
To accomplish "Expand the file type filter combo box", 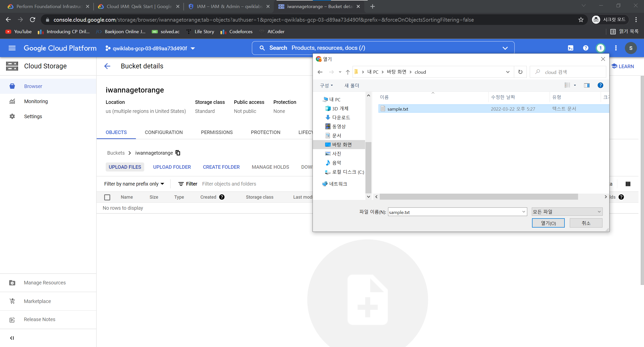I will pos(567,212).
